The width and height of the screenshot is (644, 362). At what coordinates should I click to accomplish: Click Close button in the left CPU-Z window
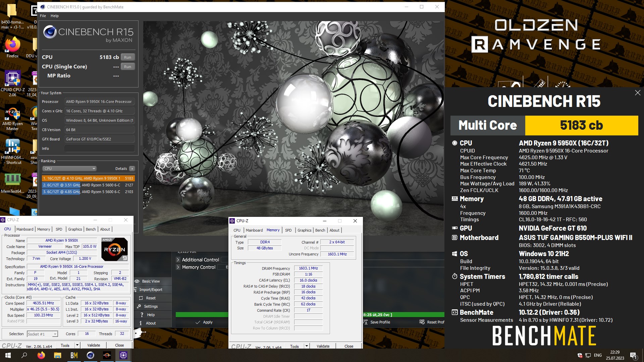(119, 345)
